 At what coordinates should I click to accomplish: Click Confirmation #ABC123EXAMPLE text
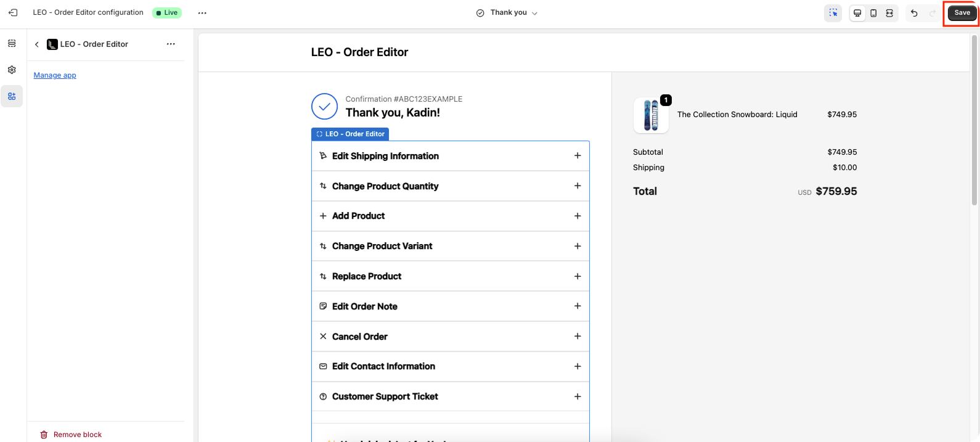click(x=404, y=99)
